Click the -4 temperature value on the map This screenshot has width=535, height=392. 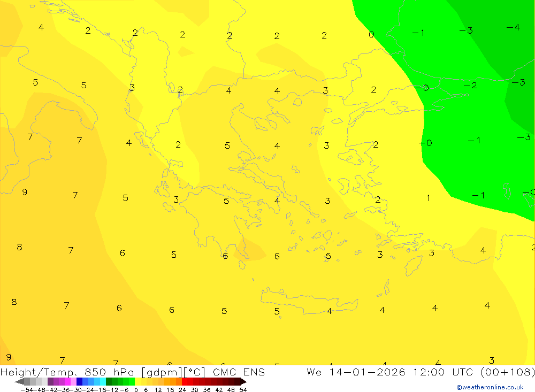[x=513, y=27]
